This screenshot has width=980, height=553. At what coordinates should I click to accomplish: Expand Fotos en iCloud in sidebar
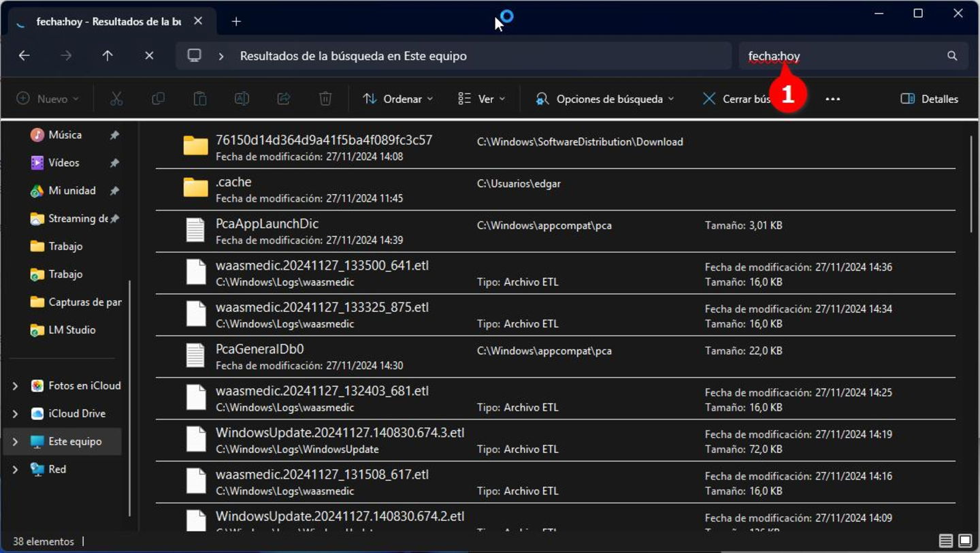click(15, 385)
